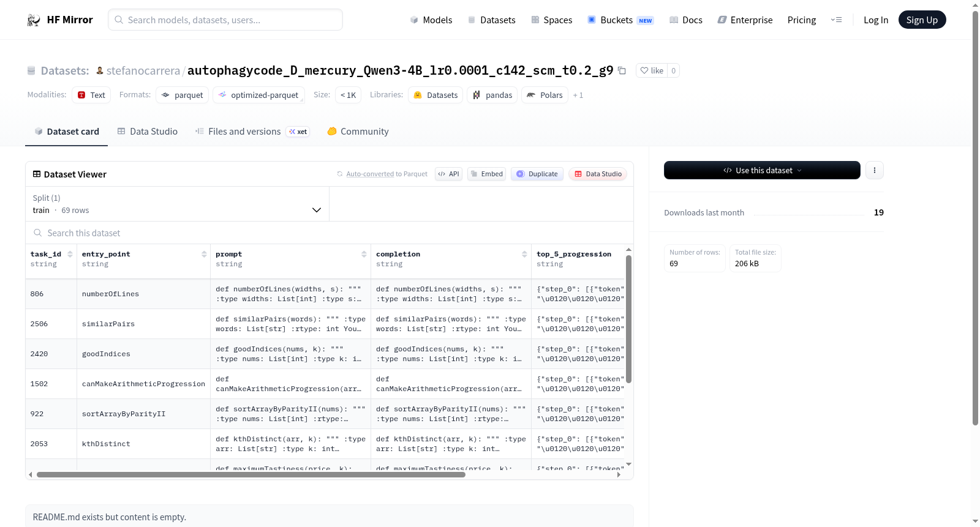Image resolution: width=980 pixels, height=527 pixels.
Task: Focus the Search this dataset field
Action: 330,233
